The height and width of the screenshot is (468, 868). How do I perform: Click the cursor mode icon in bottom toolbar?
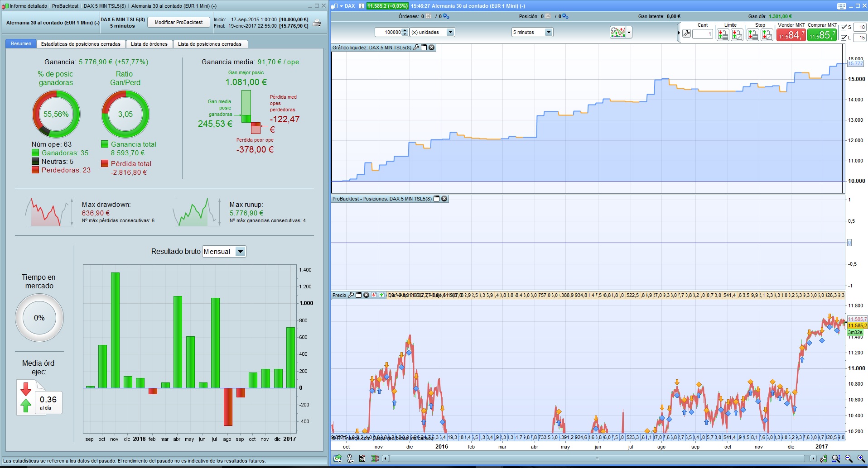point(350,458)
